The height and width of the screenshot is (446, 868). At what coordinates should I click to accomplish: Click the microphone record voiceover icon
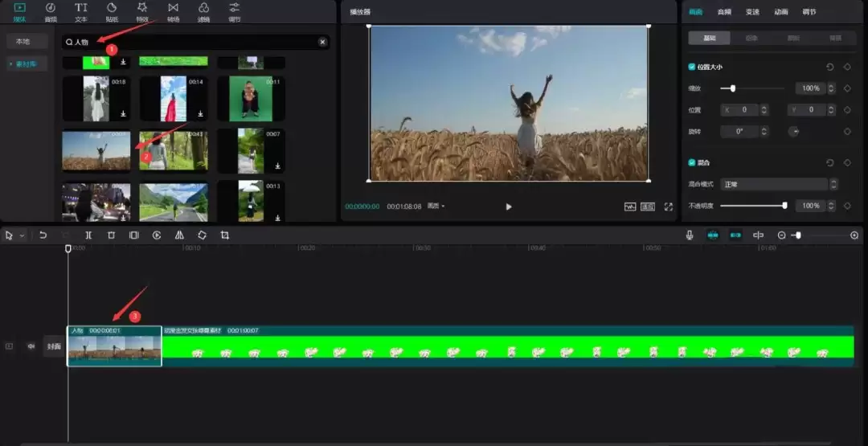690,235
